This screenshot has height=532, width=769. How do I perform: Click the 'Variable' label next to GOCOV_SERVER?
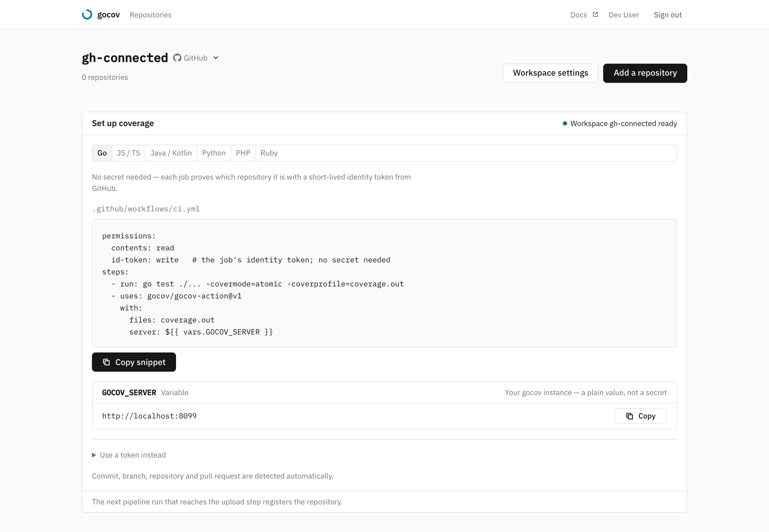click(175, 393)
